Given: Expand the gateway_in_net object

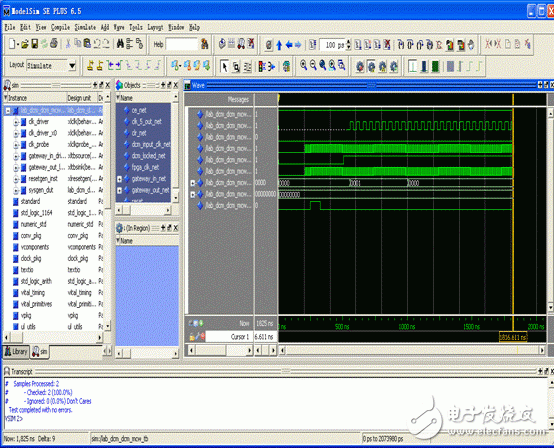Looking at the screenshot, I should [x=119, y=179].
